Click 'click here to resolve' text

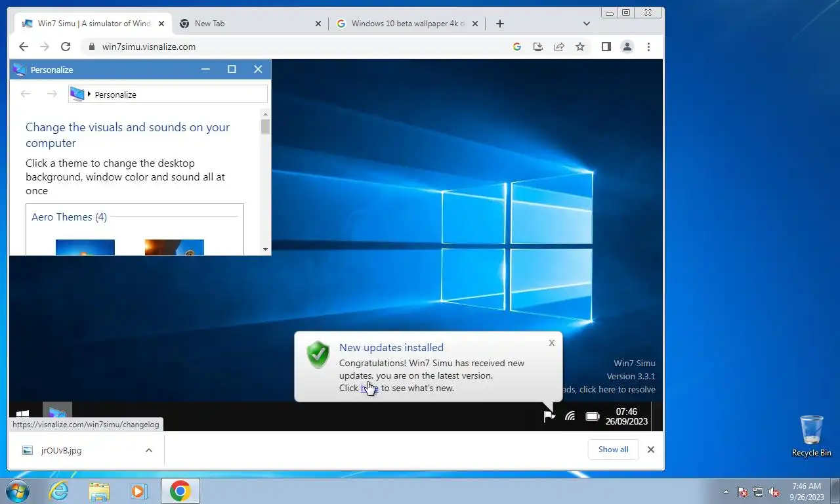pyautogui.click(x=618, y=389)
